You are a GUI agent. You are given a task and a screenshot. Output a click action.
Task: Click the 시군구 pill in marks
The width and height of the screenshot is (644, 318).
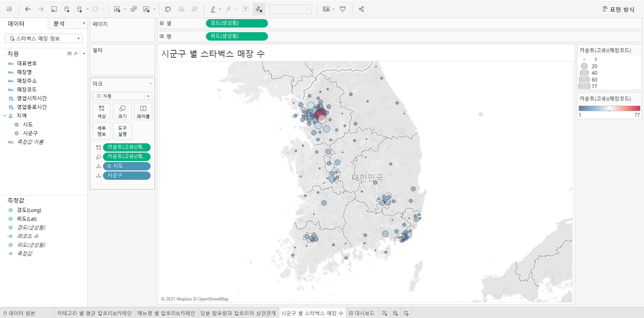[127, 175]
